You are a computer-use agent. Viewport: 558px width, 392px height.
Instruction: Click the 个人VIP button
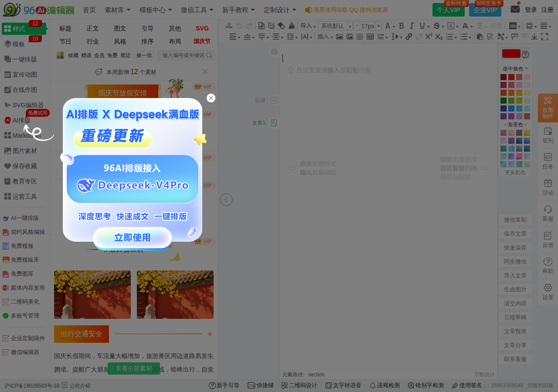pyautogui.click(x=449, y=10)
